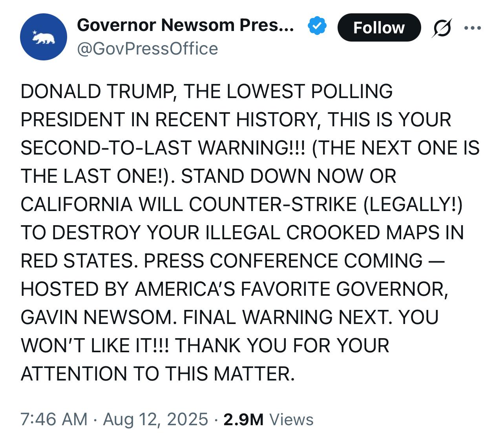Click the @GovPressOffice handle
The height and width of the screenshot is (446, 504).
[148, 49]
